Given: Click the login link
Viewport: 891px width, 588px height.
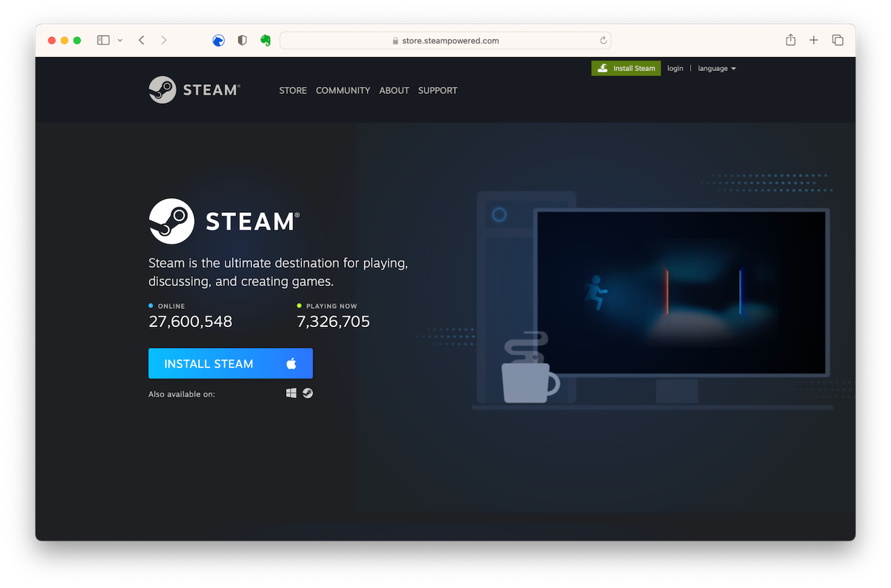Looking at the screenshot, I should coord(675,68).
